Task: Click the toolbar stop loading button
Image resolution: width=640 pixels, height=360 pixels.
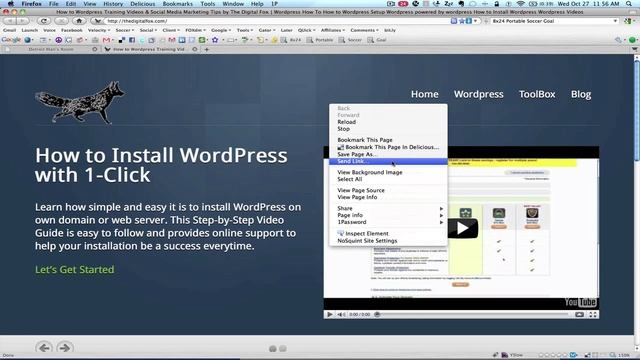Action: click(x=61, y=21)
